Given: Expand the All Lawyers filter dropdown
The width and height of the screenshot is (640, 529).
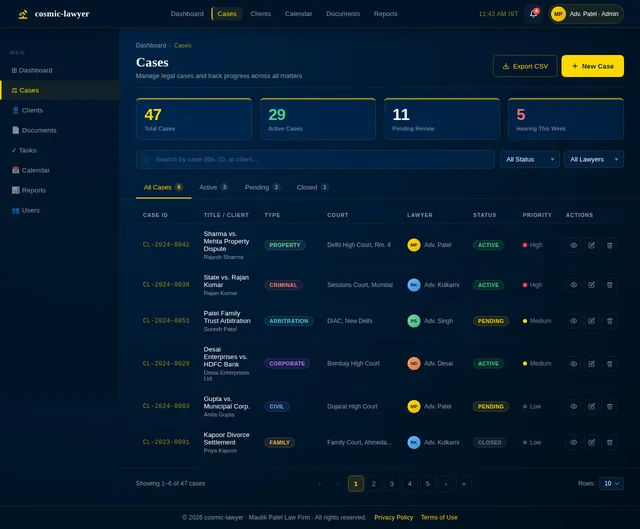Looking at the screenshot, I should point(594,159).
